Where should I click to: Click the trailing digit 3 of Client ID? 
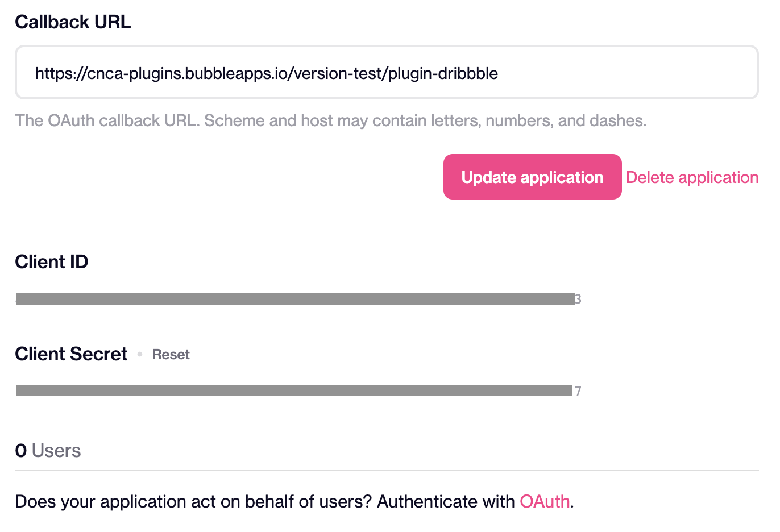[578, 300]
